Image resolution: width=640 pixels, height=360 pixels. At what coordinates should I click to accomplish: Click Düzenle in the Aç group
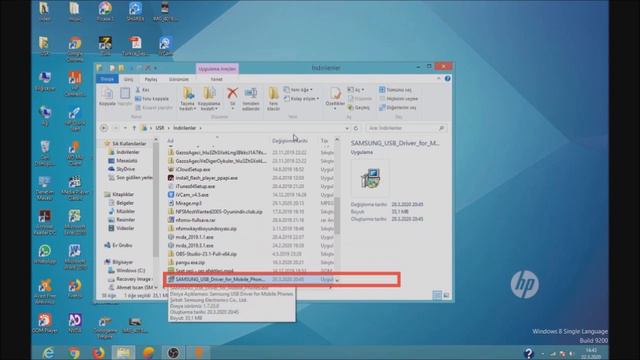click(x=360, y=99)
